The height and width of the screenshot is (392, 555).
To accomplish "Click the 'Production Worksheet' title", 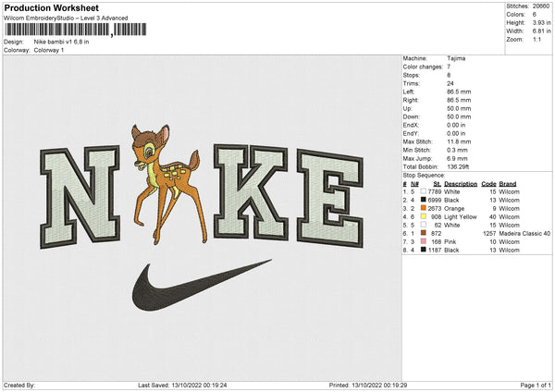I will coord(52,7).
